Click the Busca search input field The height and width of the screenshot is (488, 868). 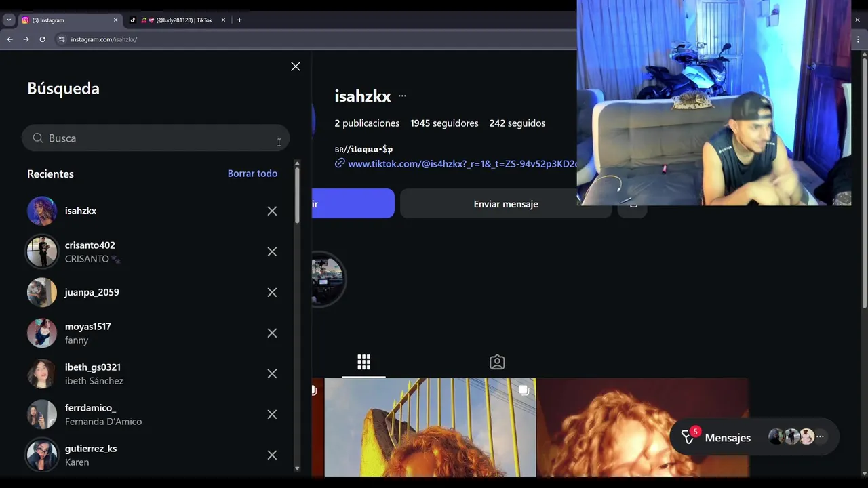pyautogui.click(x=155, y=138)
